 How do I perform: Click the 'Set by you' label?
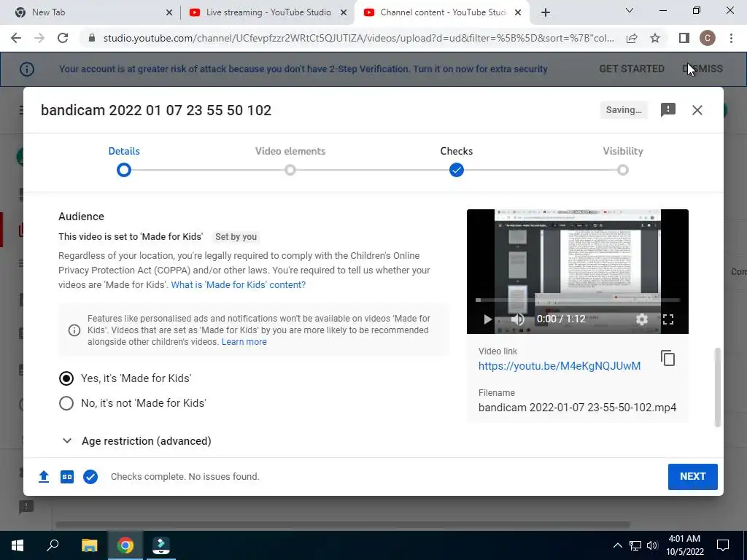pyautogui.click(x=236, y=237)
